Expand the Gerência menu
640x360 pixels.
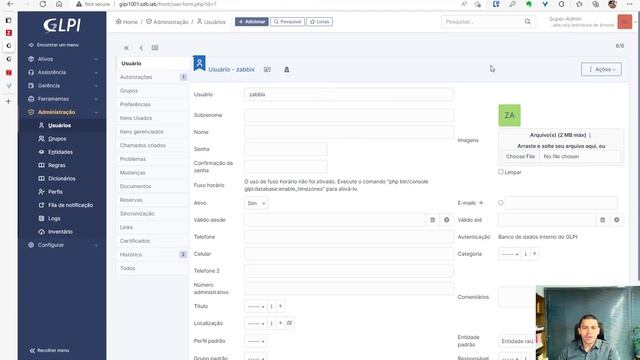point(62,86)
